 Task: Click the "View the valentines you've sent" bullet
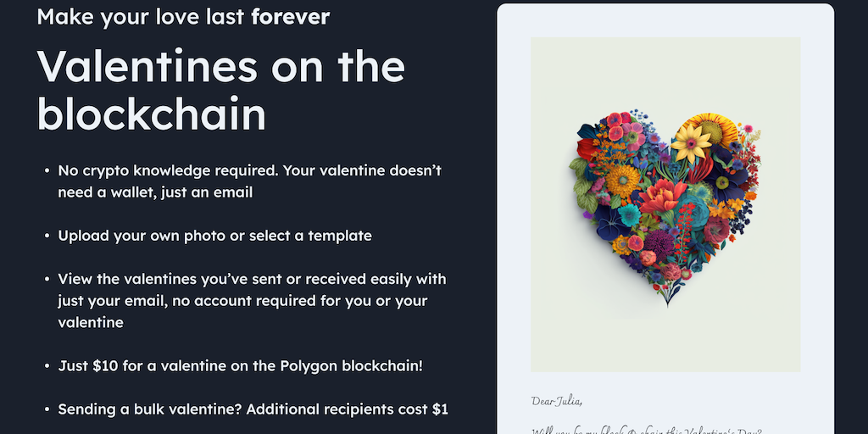click(252, 300)
